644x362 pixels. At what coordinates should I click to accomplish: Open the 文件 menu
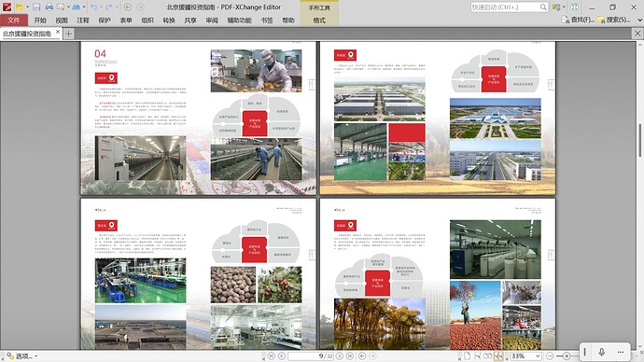(14, 21)
